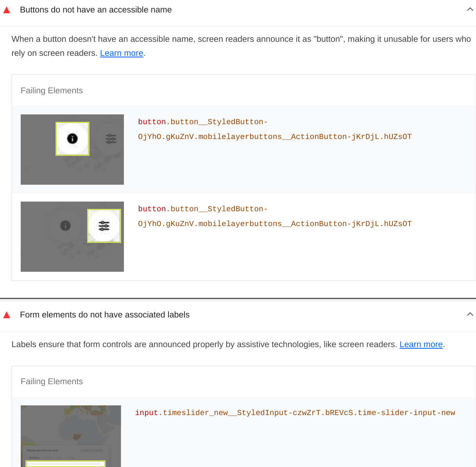Click the highlighted info button in the first thumbnail

pyautogui.click(x=72, y=138)
